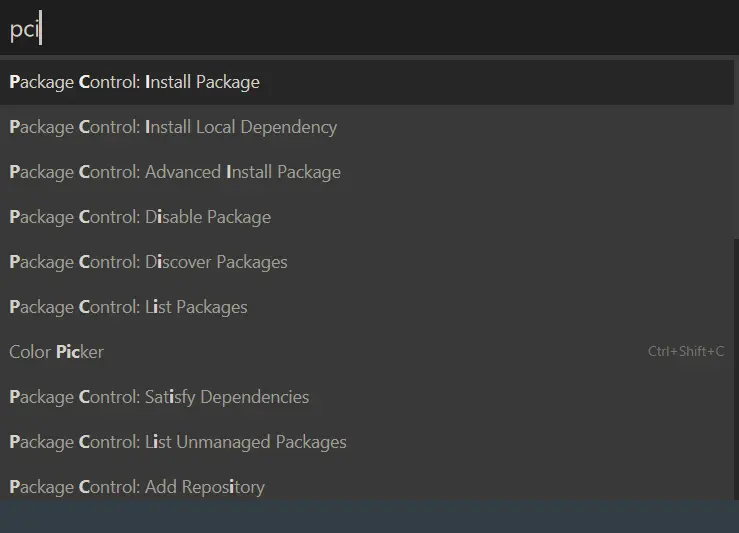Viewport: 739px width, 533px height.
Task: Choose Install Local Dependency entry
Action: [x=173, y=127]
